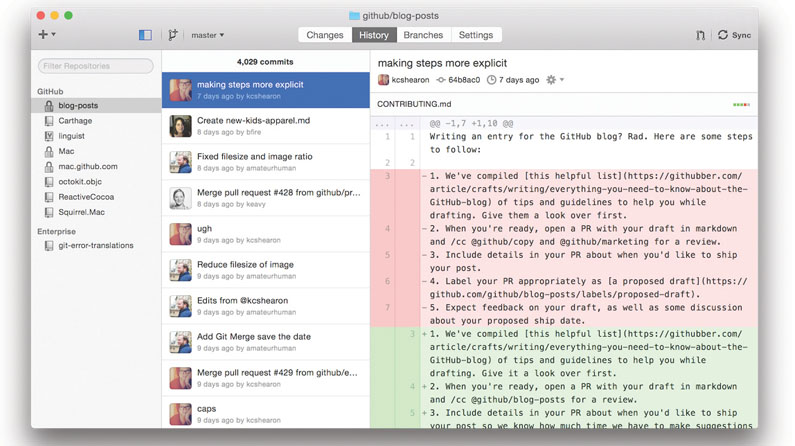Select the mac.github.com repository
795x446 pixels.
[96, 166]
